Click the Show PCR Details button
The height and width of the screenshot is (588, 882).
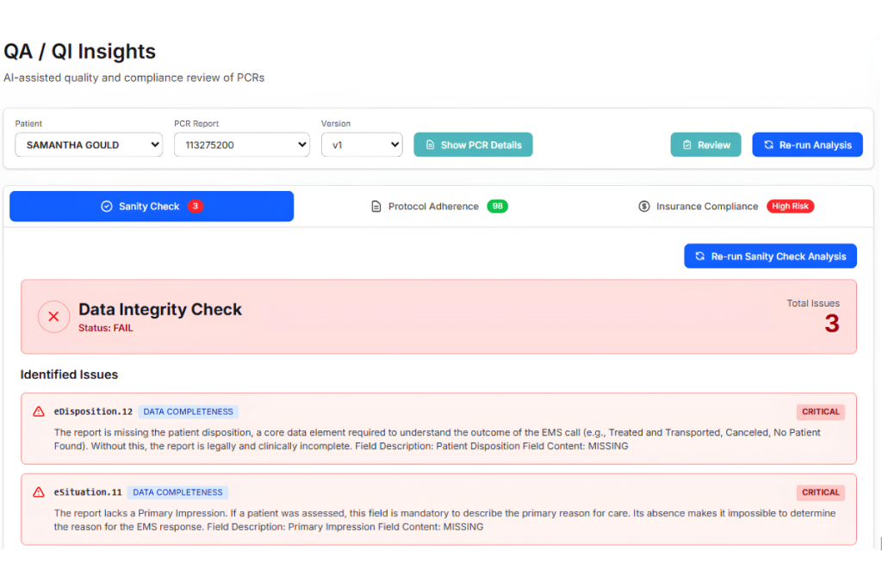(x=473, y=145)
